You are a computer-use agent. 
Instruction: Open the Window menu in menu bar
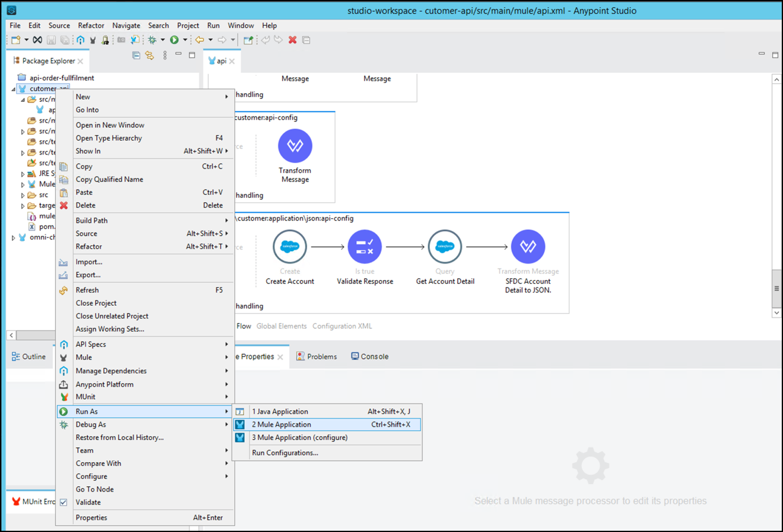pos(241,26)
